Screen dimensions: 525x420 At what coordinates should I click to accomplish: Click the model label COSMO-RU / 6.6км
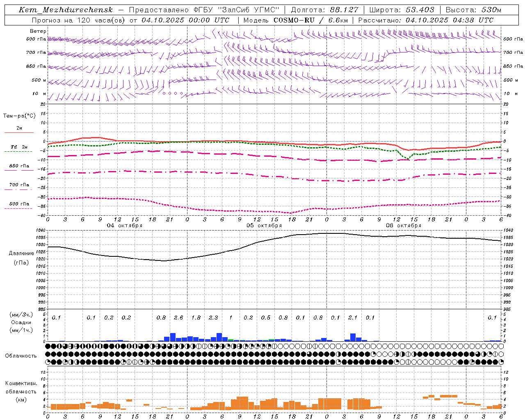pos(310,20)
